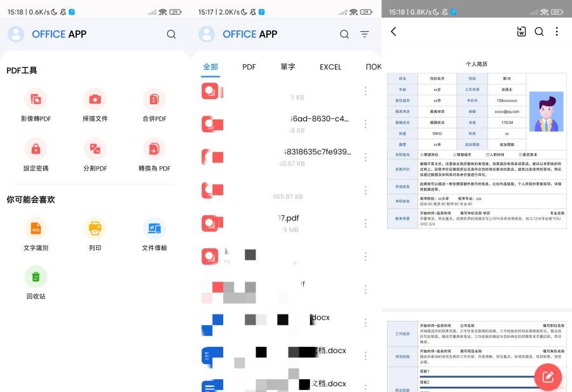572x392 pixels.
Task: Select the 設定密碼 set password tool
Action: 36,149
